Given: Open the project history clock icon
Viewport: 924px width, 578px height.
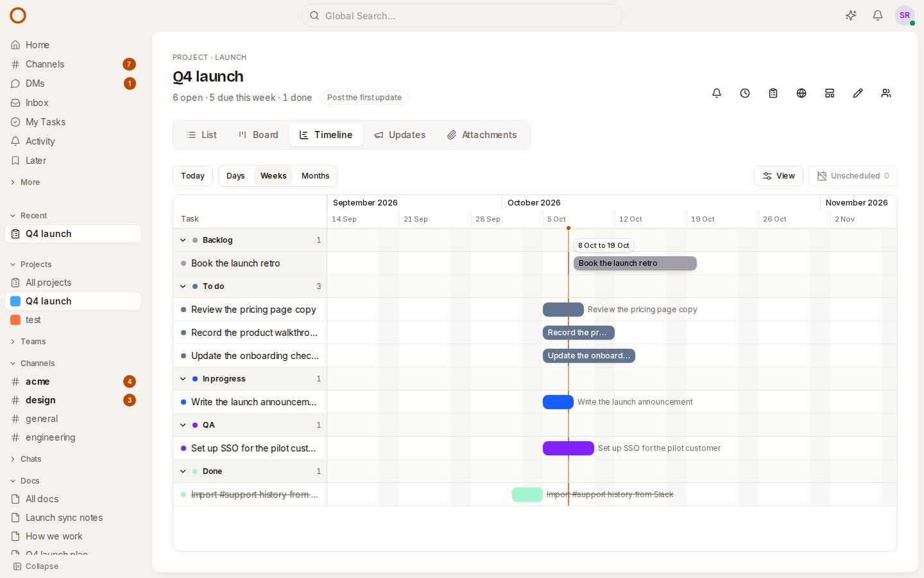Looking at the screenshot, I should 745,93.
